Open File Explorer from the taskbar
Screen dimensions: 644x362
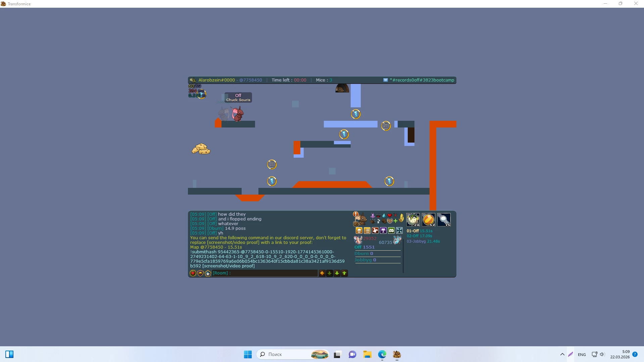tap(367, 354)
